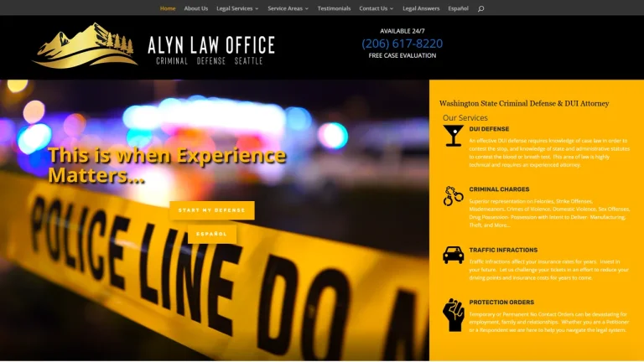Open the search magnifier icon in navigation
Screen dimensions: 644x362
coord(480,8)
